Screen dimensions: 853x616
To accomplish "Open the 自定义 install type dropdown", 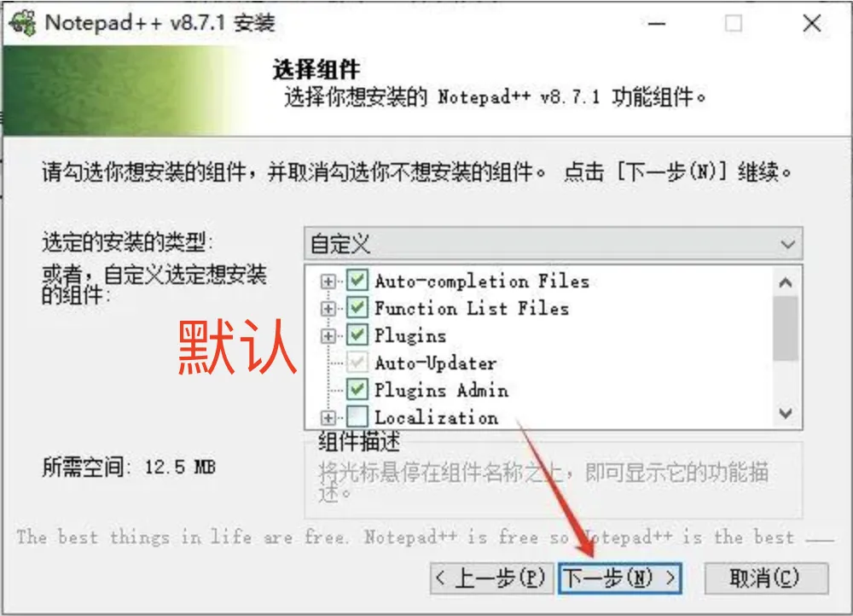I will point(554,243).
